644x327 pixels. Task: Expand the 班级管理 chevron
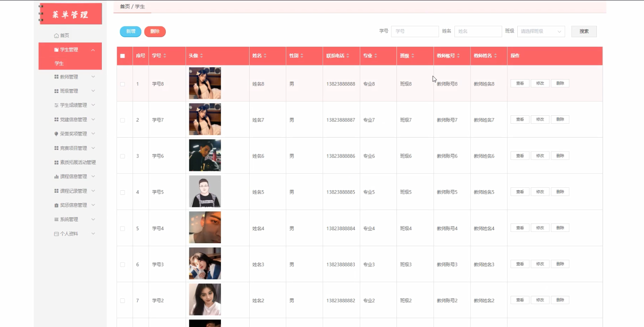click(x=93, y=91)
